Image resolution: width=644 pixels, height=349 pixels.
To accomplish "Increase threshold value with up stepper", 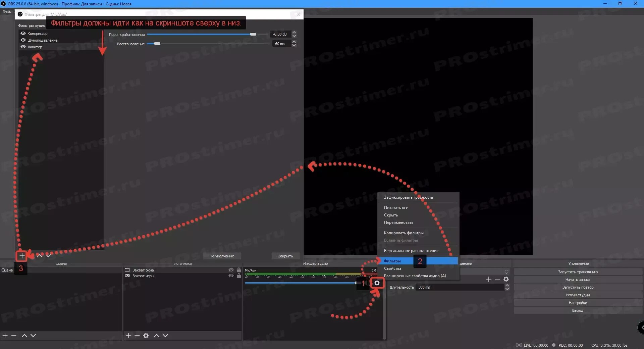I will [x=294, y=33].
